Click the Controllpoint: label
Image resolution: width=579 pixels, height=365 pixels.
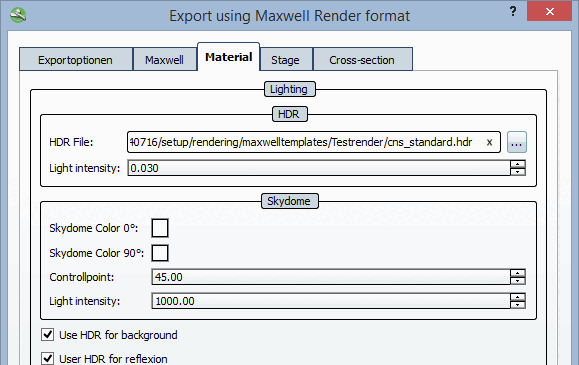point(82,277)
